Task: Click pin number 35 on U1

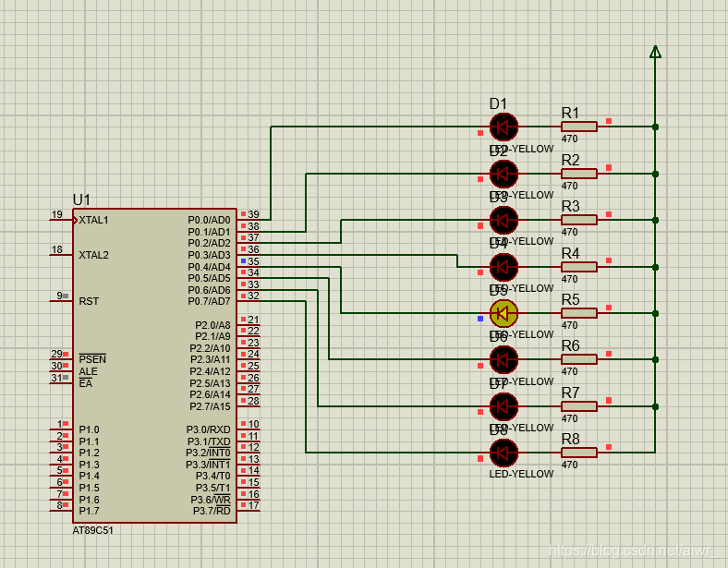Action: 253,261
